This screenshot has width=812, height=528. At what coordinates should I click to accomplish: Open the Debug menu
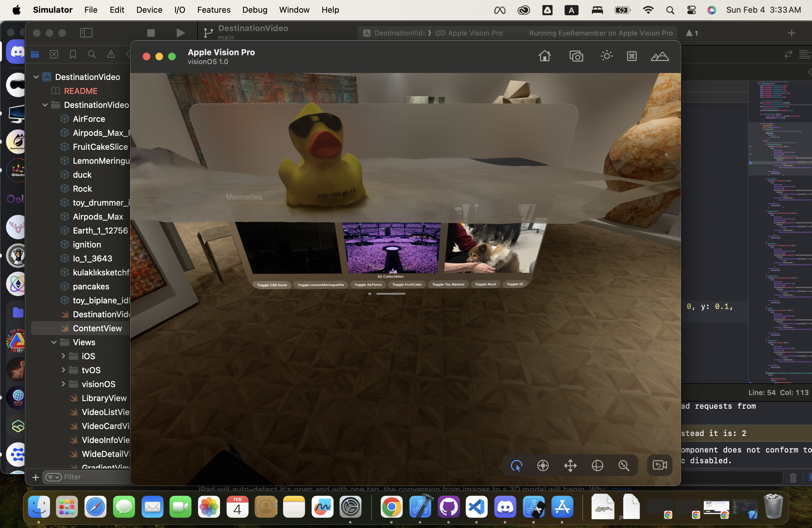coord(254,10)
